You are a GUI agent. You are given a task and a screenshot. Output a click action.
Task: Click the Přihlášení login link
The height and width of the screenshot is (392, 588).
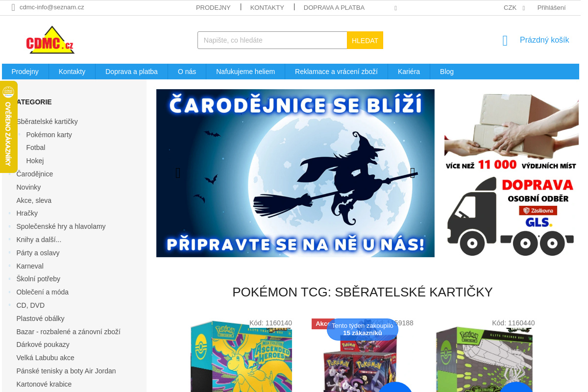click(551, 8)
